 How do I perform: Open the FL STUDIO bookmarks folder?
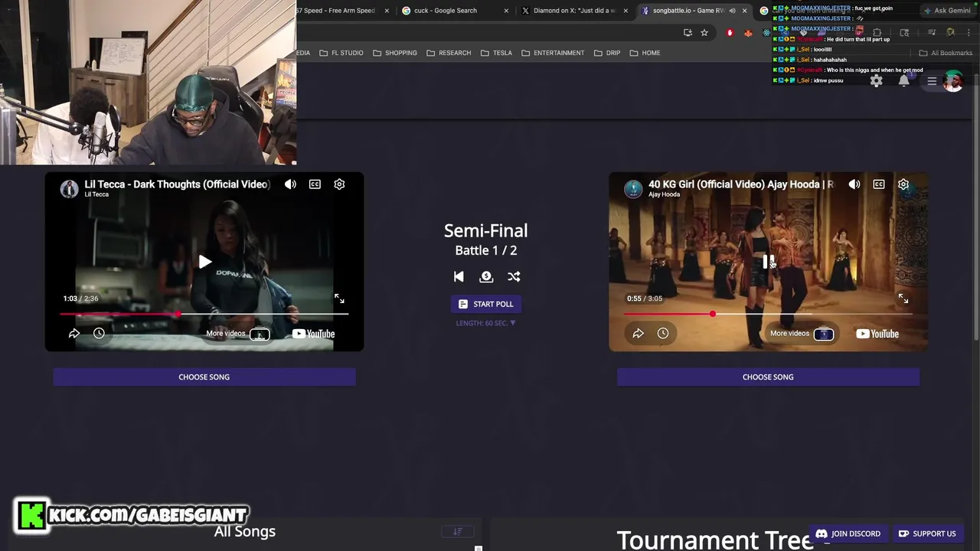coord(341,53)
